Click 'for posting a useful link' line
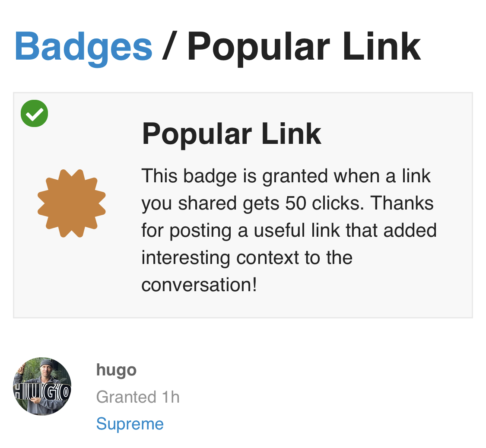The image size is (486, 448). pos(241,231)
